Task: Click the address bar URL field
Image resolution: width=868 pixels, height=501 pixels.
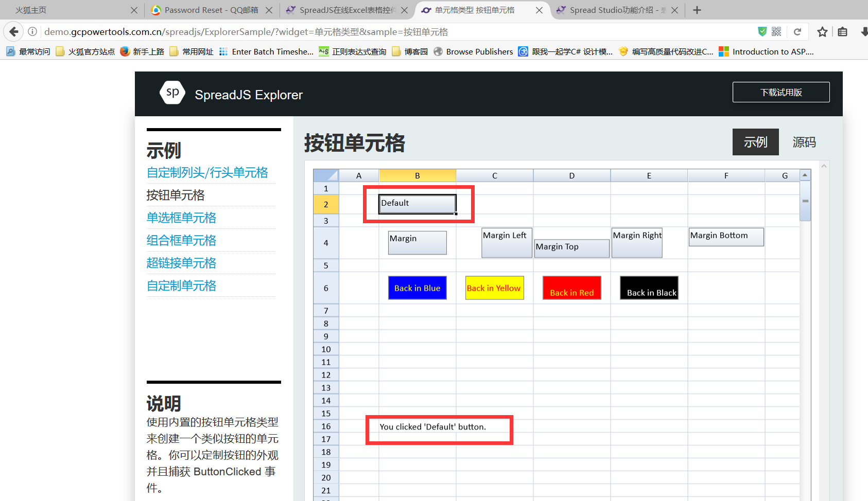Action: tap(396, 32)
